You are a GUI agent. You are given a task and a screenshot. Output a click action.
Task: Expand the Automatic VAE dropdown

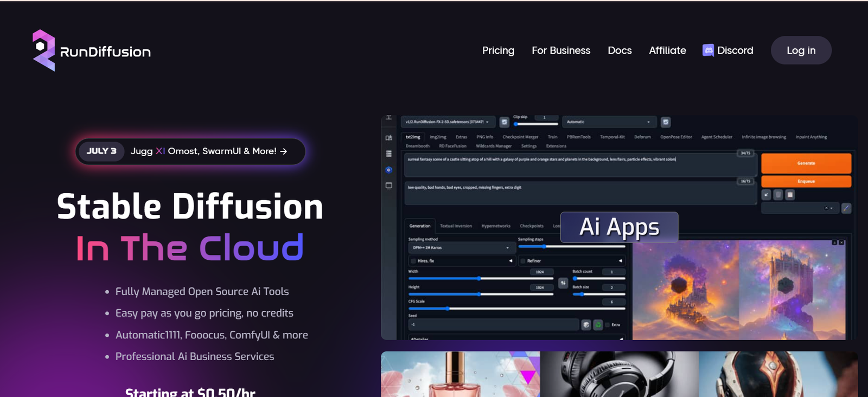coord(609,122)
